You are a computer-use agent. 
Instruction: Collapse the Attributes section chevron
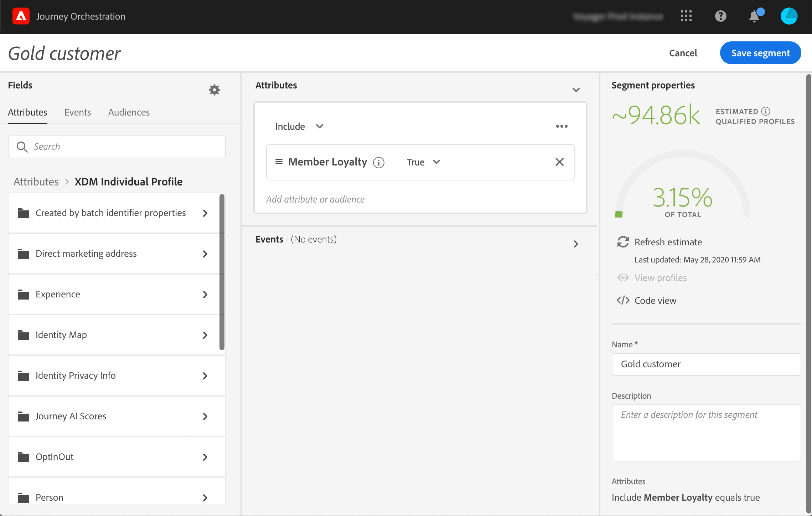pos(576,90)
